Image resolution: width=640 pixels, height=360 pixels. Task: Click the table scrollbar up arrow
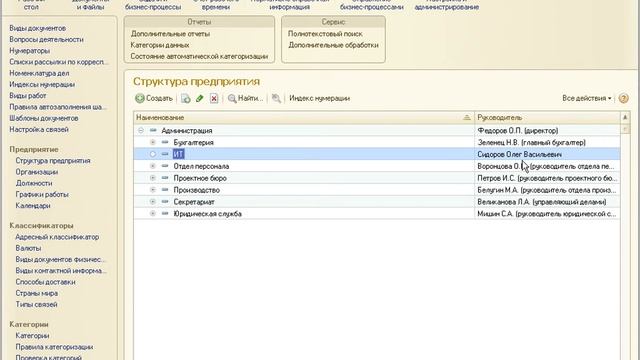point(625,118)
